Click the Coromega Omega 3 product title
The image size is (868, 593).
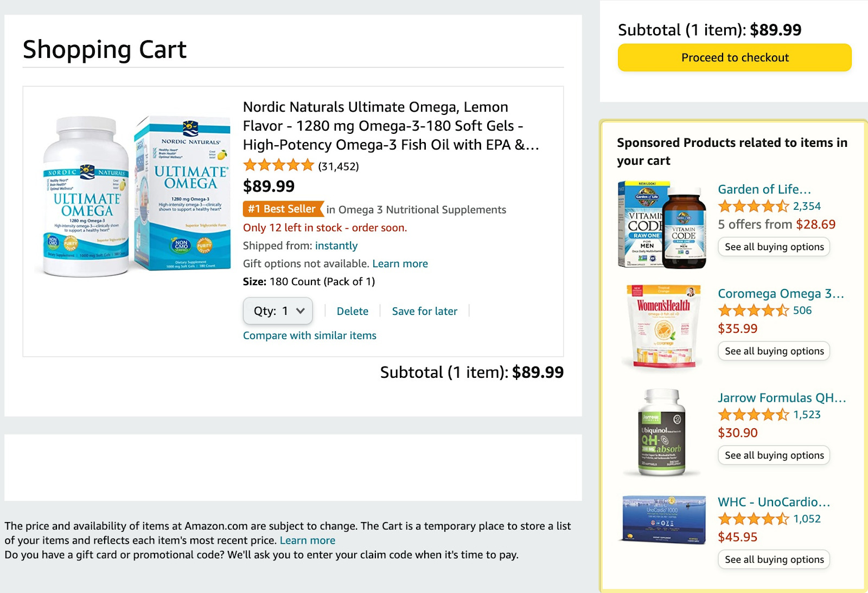point(780,294)
